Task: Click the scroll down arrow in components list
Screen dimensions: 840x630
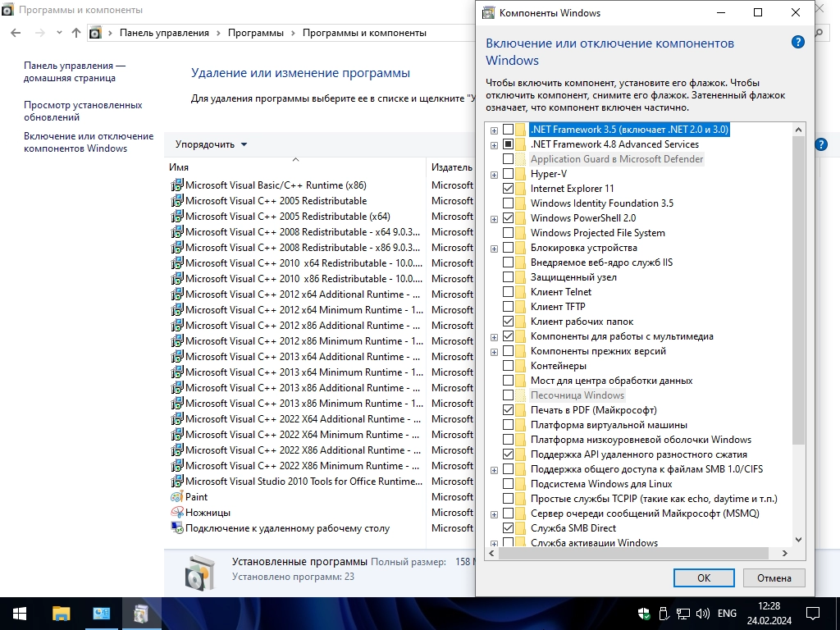Action: pyautogui.click(x=798, y=540)
